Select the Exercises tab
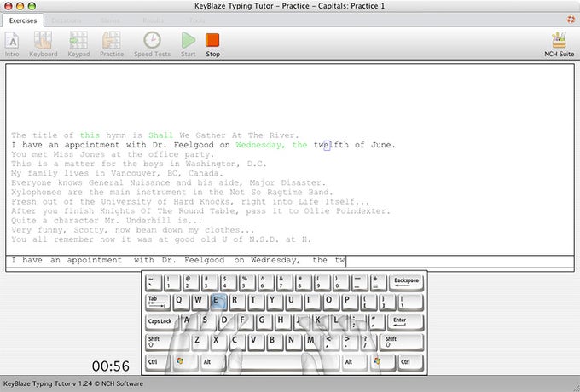The width and height of the screenshot is (580, 392). click(x=23, y=20)
